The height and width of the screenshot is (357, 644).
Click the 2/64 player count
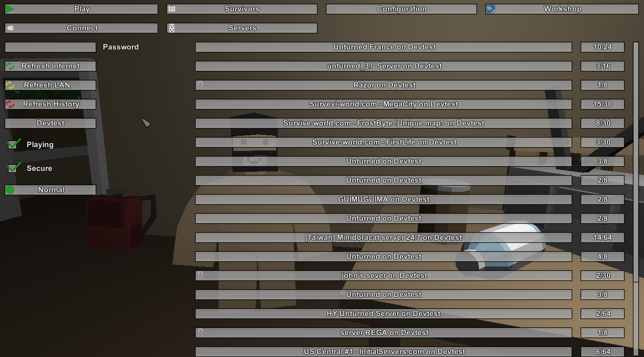603,314
